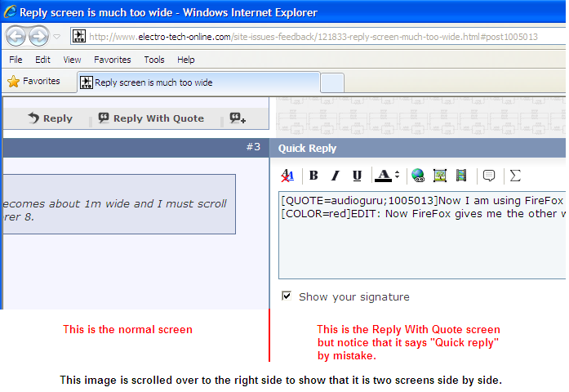This screenshot has height=392, width=569.
Task: Click the Insert Video filmstrip icon
Action: 461,176
